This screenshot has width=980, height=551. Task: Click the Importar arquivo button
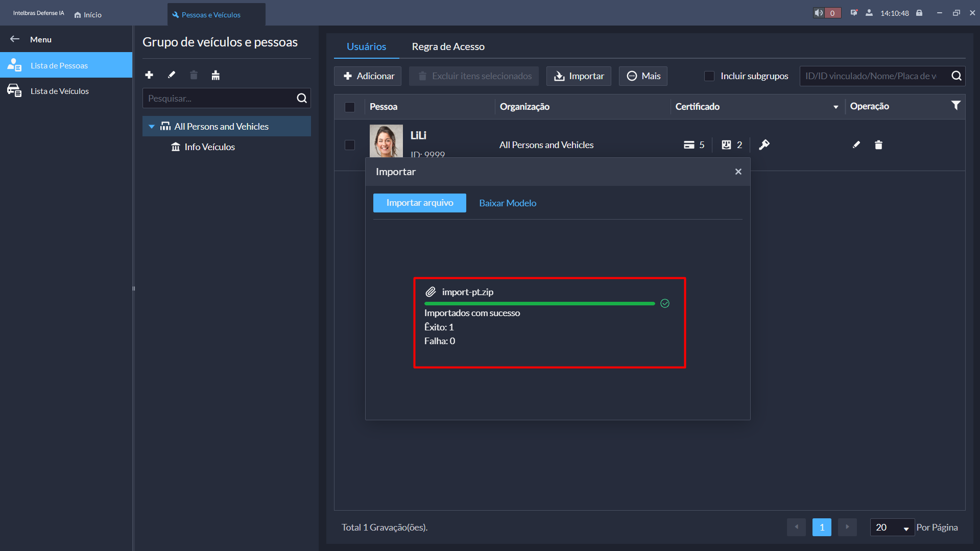(419, 203)
